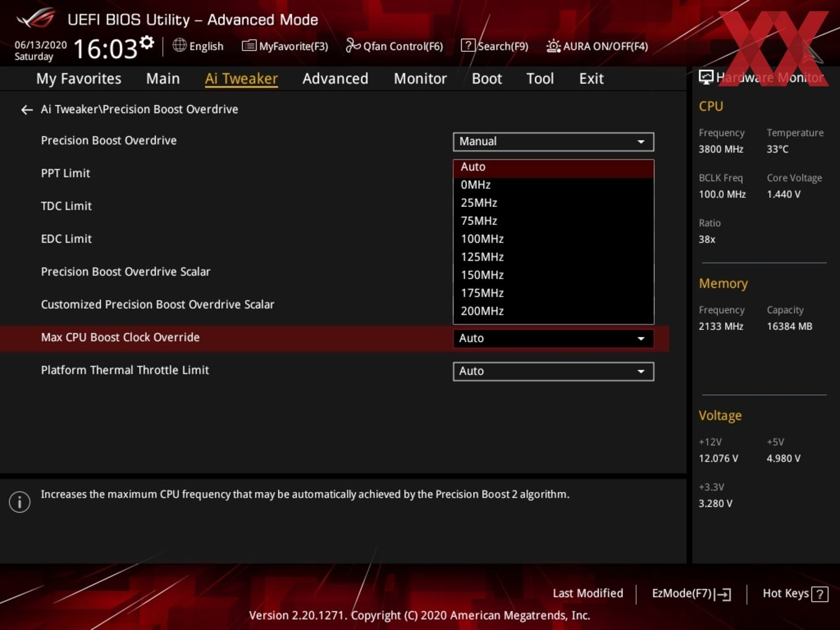Click the 16:03 clock display
Image resolution: width=840 pixels, height=630 pixels.
[105, 49]
